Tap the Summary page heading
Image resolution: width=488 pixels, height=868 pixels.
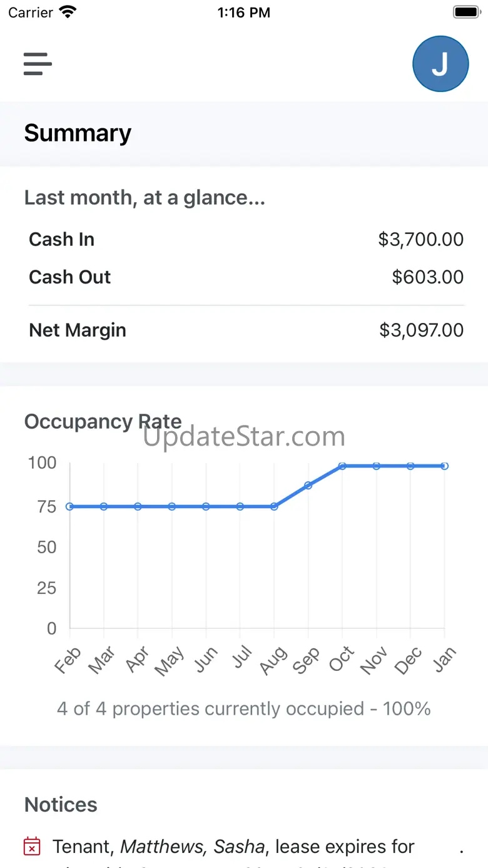click(x=78, y=133)
